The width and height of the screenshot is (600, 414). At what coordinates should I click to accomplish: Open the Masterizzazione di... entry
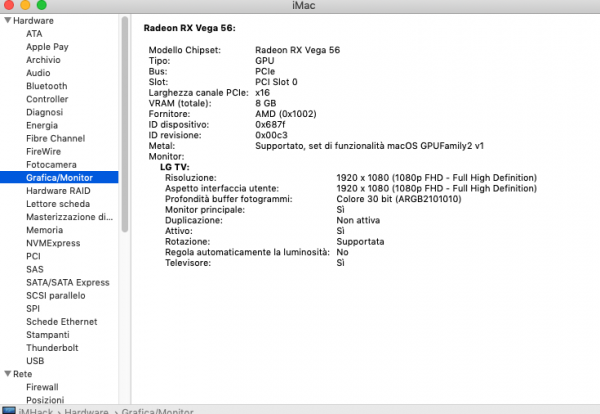tap(69, 217)
